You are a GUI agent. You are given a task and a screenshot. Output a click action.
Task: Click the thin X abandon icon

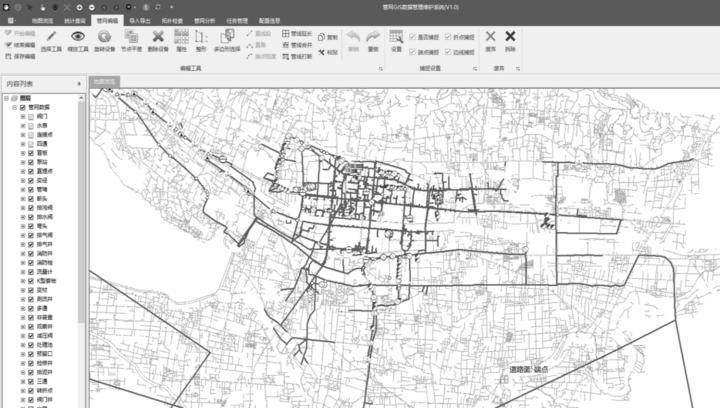click(490, 36)
